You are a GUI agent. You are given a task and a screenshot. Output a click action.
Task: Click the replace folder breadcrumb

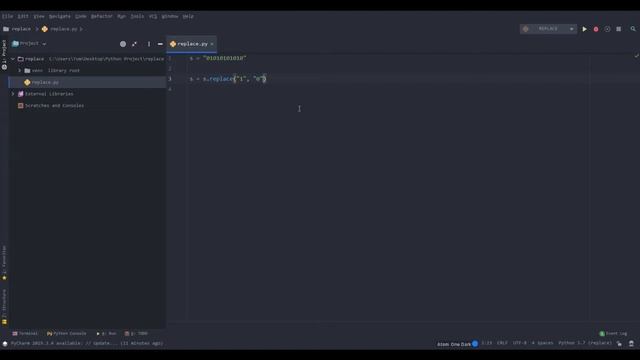click(17, 29)
